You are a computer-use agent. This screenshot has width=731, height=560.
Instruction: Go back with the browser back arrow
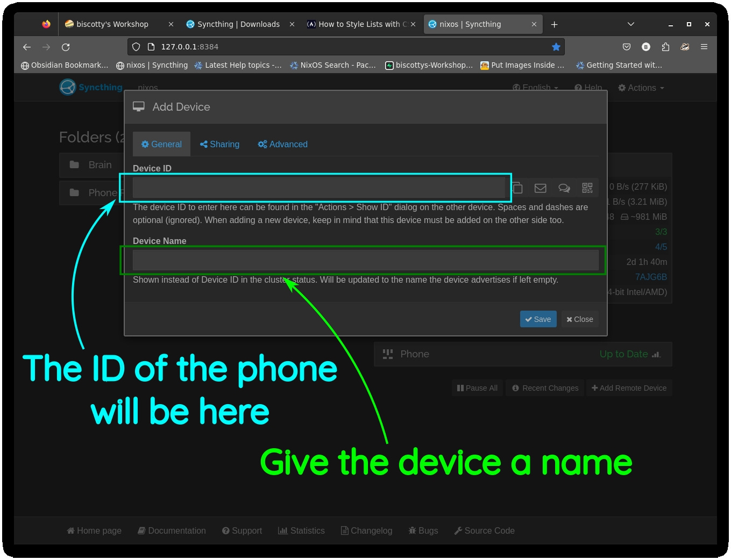point(27,47)
